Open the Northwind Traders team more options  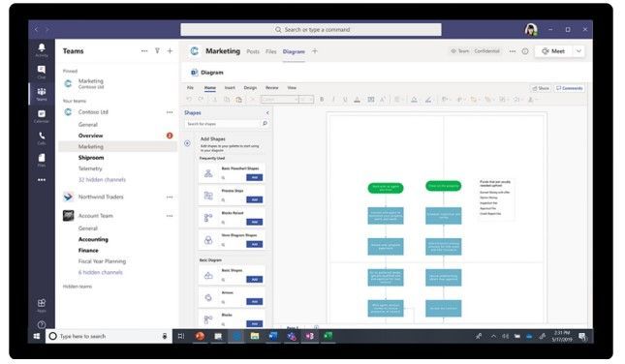point(170,197)
